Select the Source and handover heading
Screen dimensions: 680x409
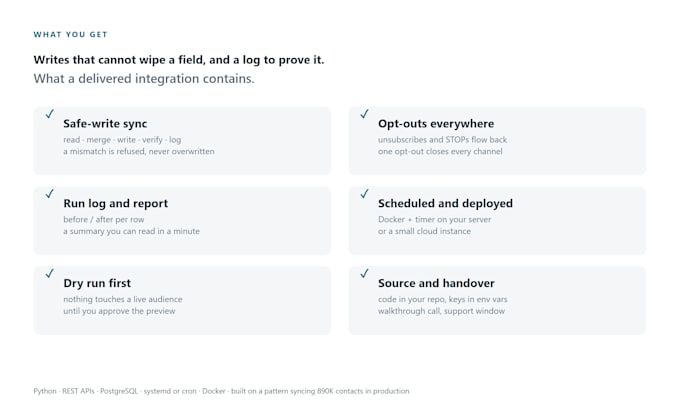pyautogui.click(x=436, y=283)
